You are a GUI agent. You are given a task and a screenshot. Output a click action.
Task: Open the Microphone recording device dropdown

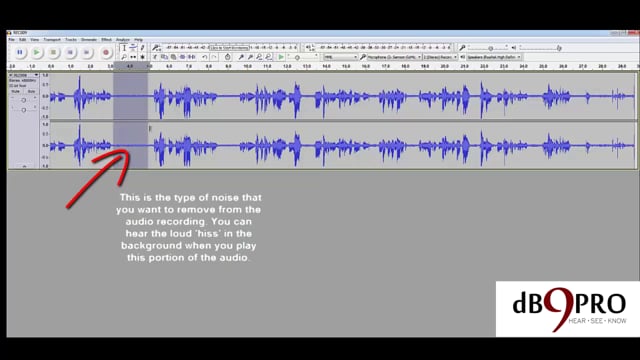click(394, 57)
